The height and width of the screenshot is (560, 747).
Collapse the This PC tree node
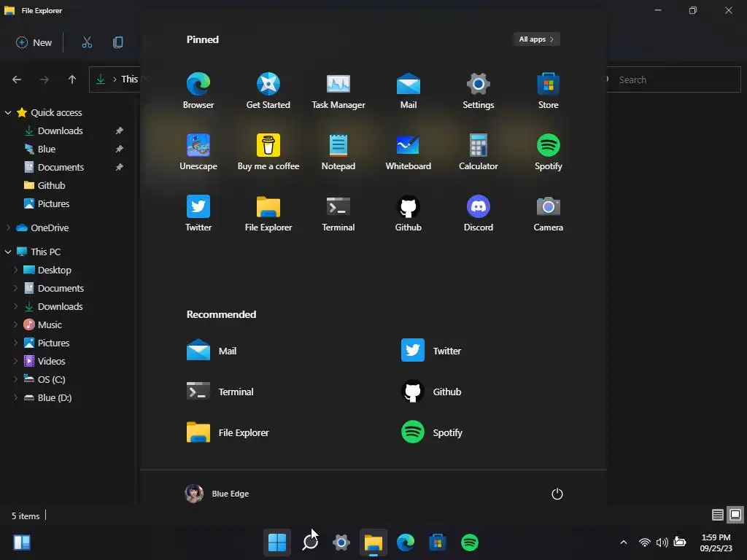[x=8, y=252]
